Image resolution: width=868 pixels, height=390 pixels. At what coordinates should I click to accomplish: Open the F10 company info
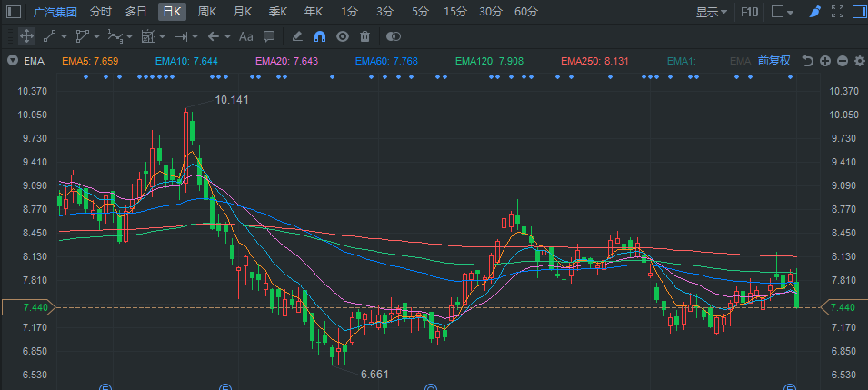750,12
